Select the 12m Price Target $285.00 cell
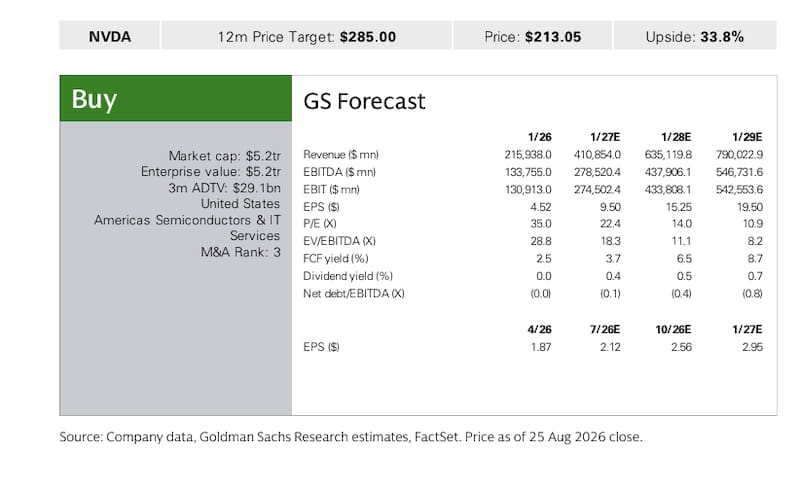This screenshot has width=800, height=487. [307, 36]
